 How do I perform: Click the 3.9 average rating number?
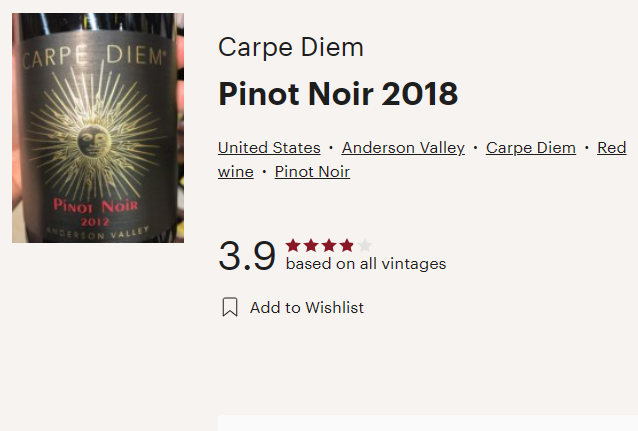pyautogui.click(x=247, y=256)
